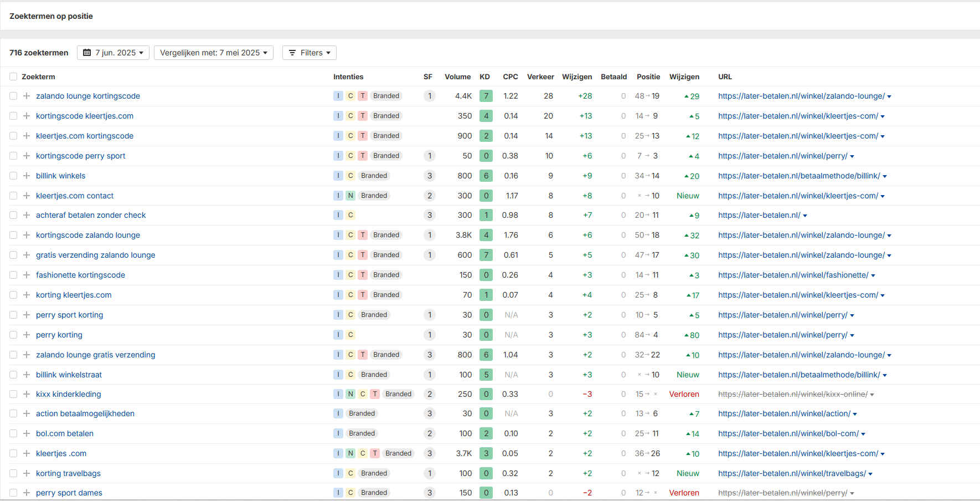The width and height of the screenshot is (980, 501).
Task: Select the checkbox for billink winkels row
Action: tap(13, 176)
